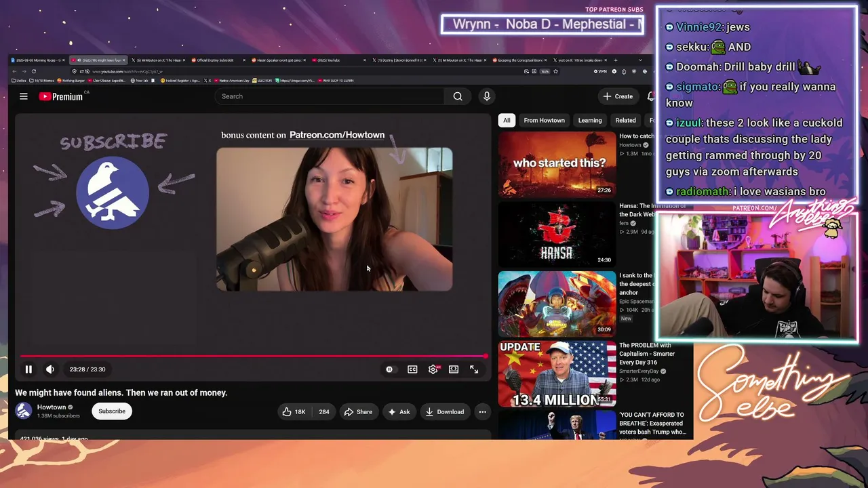Click the end-screen Howtown subscribe bird logo
This screenshot has width=868, height=488.
pos(113,192)
